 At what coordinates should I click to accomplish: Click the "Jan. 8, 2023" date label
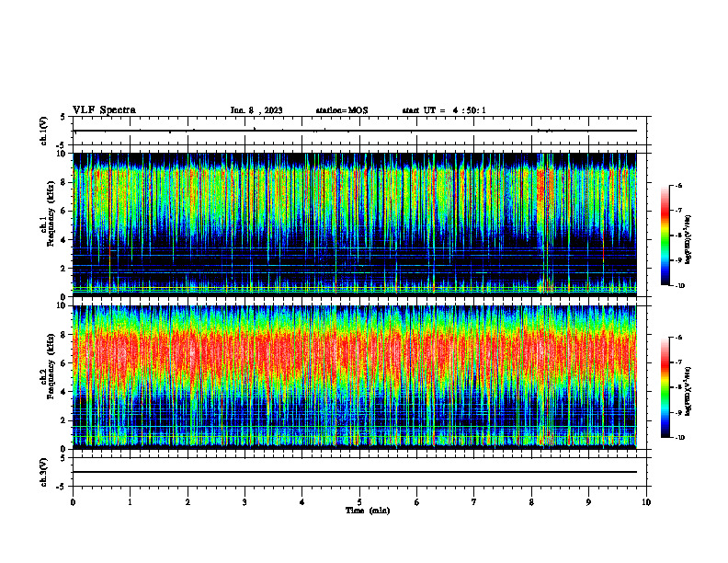[x=256, y=110]
